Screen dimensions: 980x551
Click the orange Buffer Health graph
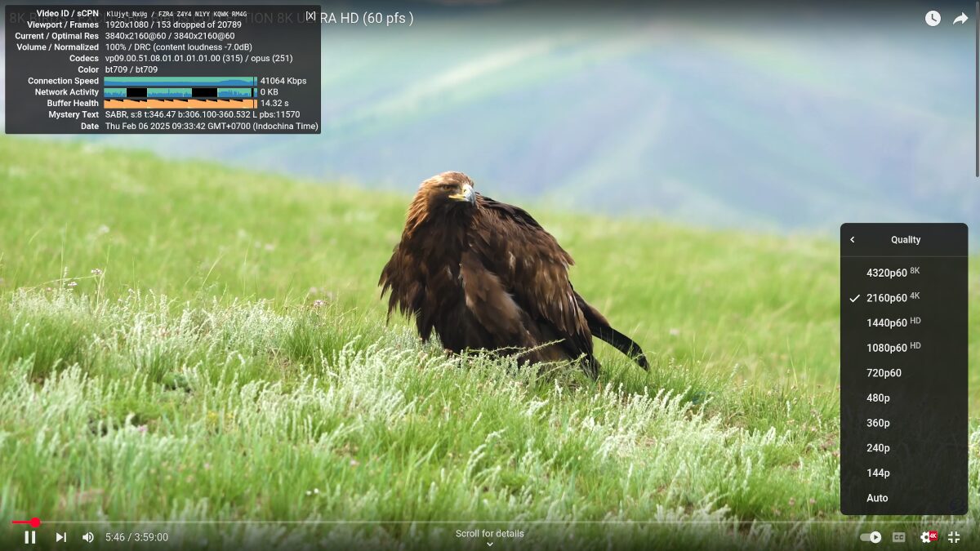pos(180,104)
